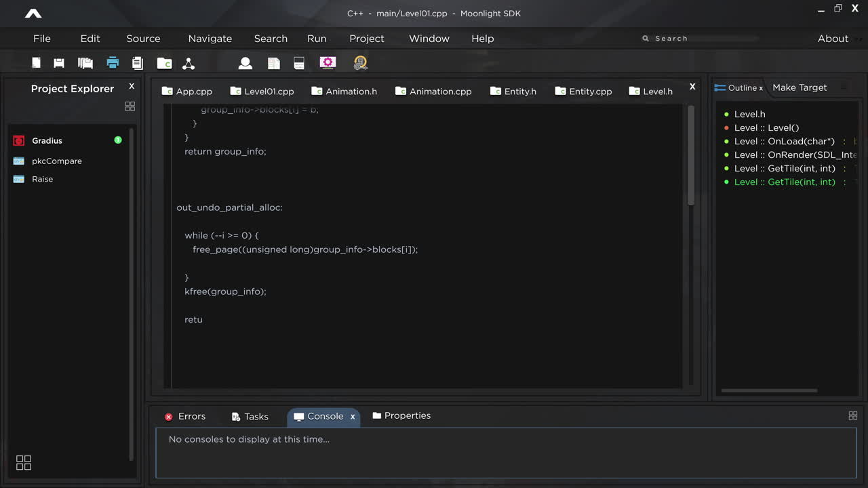This screenshot has height=488, width=868.
Task: Open the pink gear debug configuration icon
Action: (x=328, y=62)
